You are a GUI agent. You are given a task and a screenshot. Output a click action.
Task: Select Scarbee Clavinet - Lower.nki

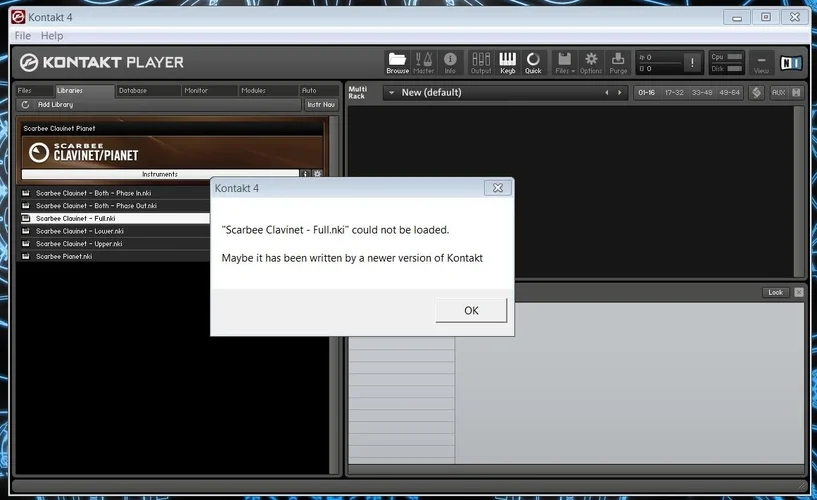(x=115, y=231)
